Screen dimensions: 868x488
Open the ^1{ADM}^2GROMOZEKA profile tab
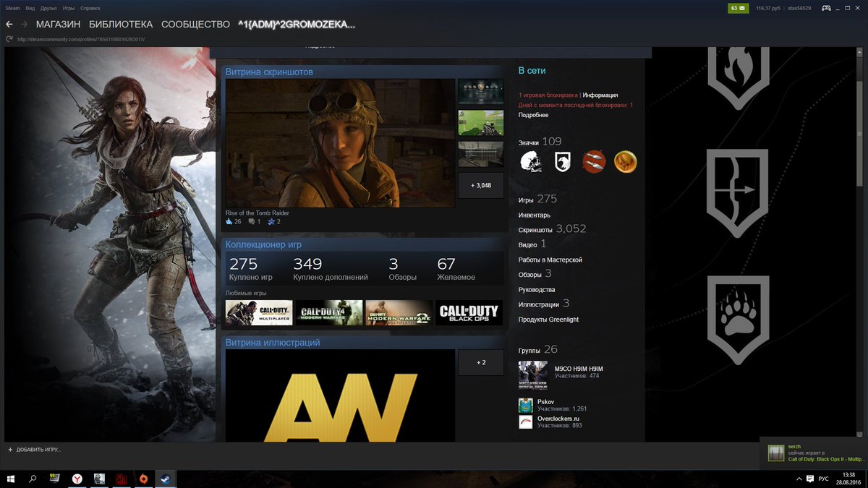point(297,25)
